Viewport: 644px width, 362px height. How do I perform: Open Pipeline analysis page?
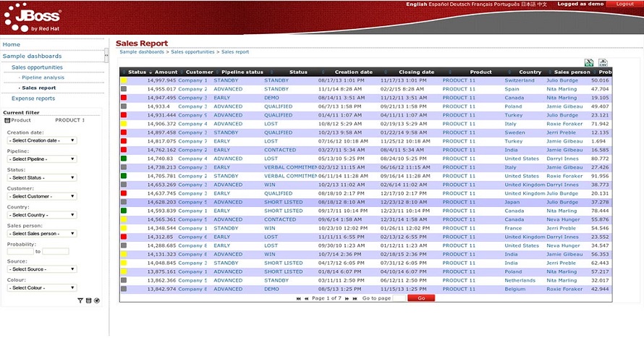[43, 77]
